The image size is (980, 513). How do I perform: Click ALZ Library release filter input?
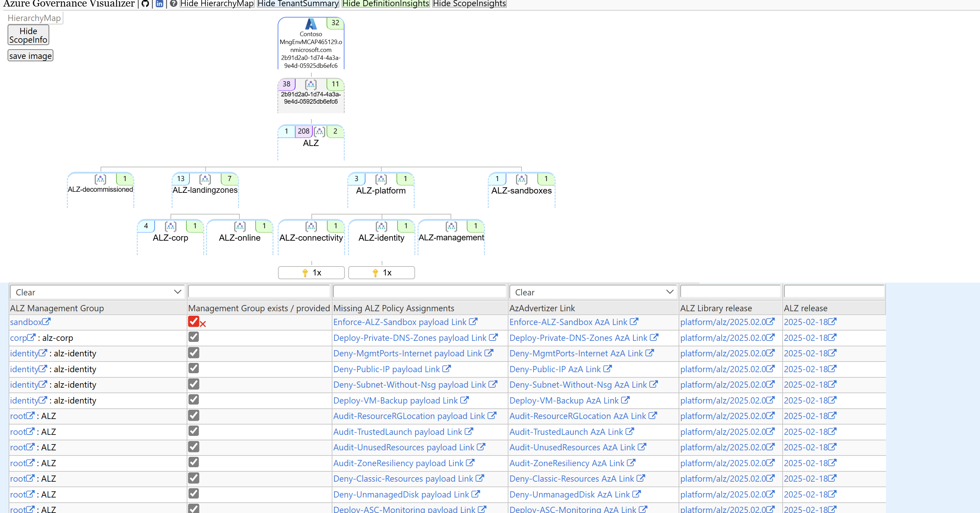[x=730, y=292]
